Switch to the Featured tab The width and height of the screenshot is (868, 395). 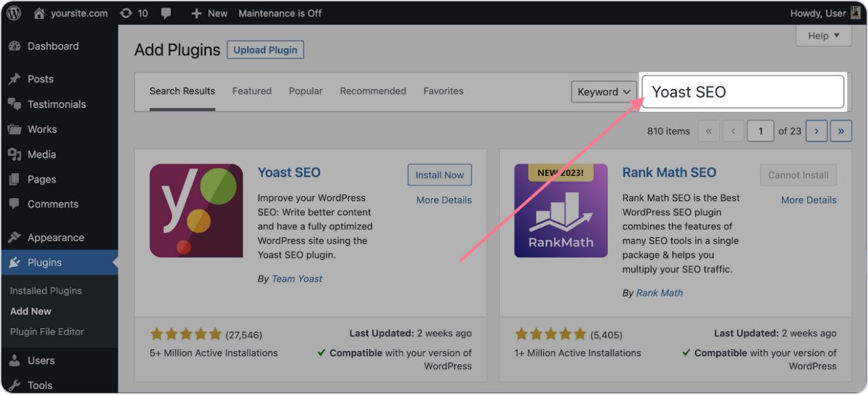(252, 91)
